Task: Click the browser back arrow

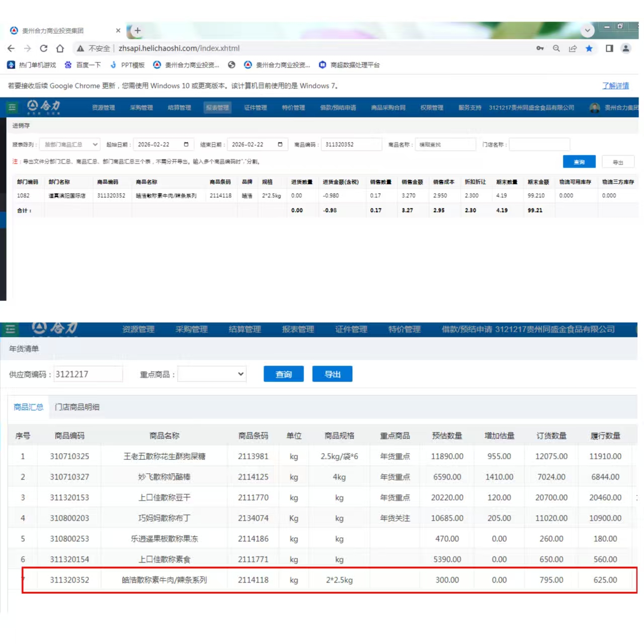Action: [x=11, y=48]
